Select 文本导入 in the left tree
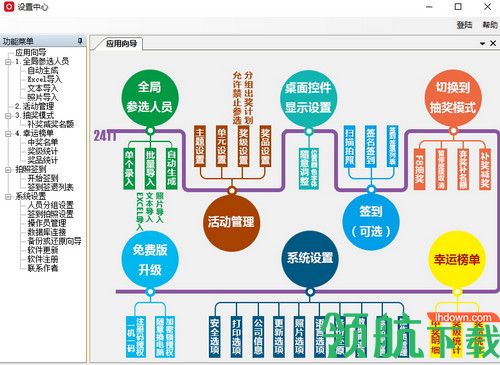500x365 pixels. click(43, 88)
